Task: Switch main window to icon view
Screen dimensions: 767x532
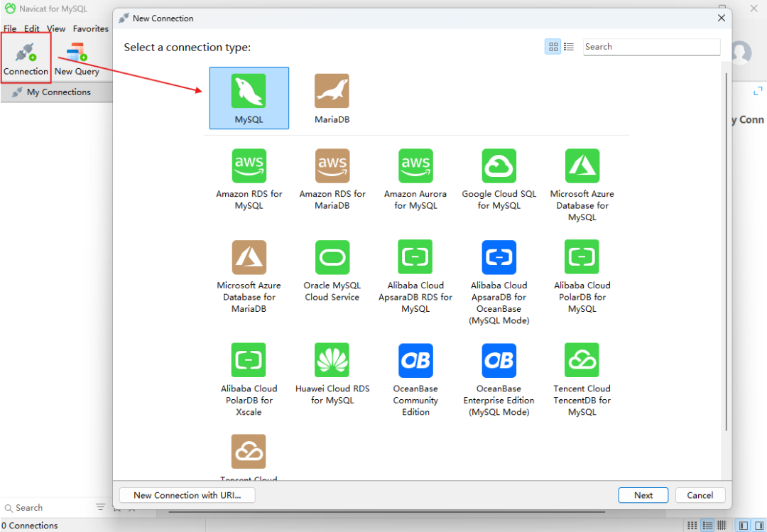Action: (x=692, y=525)
